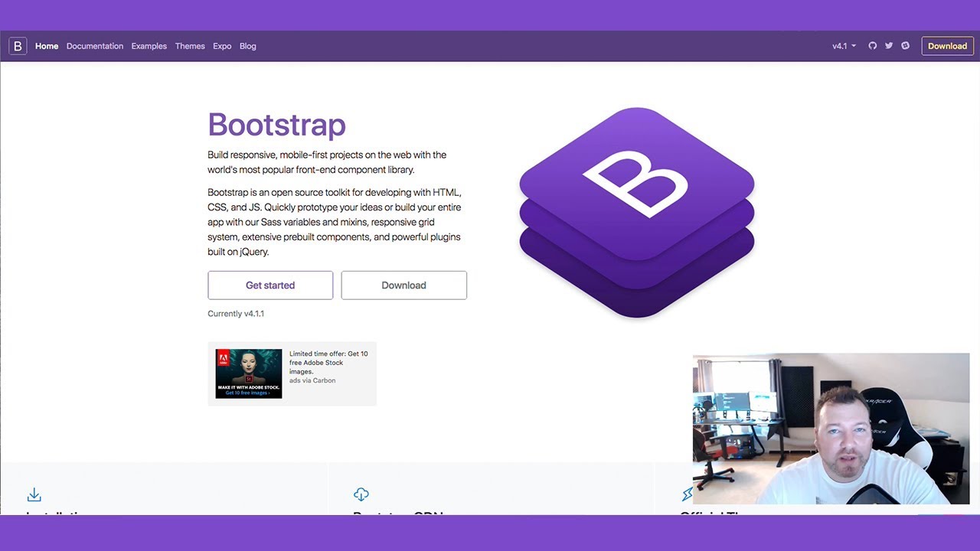980x551 pixels.
Task: Open the 'Limited time offer' ad text
Action: (328, 363)
